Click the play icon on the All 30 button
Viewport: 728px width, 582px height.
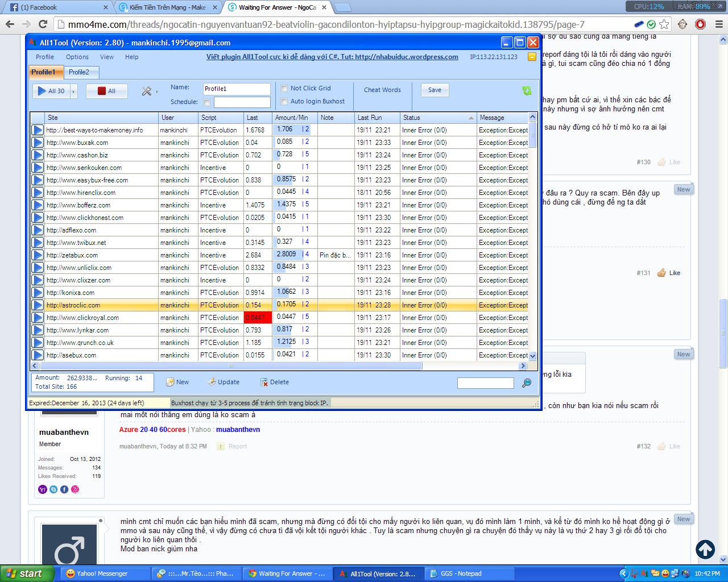42,91
